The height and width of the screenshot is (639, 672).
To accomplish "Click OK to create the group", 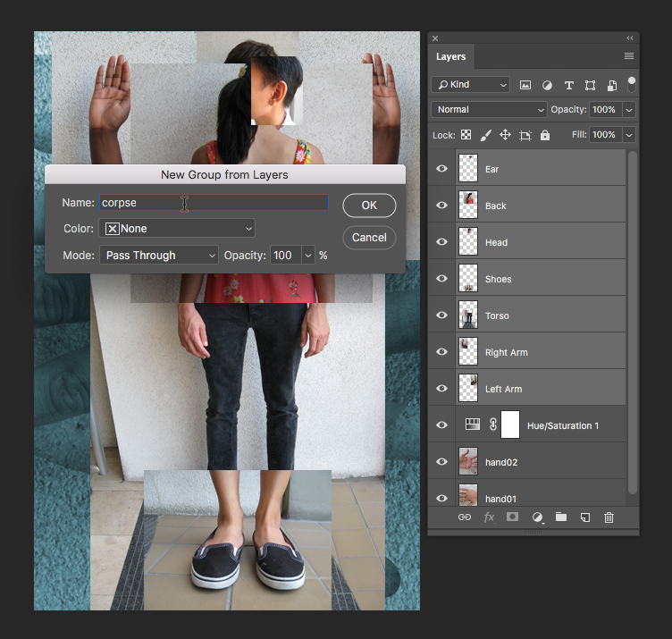I will tap(369, 206).
